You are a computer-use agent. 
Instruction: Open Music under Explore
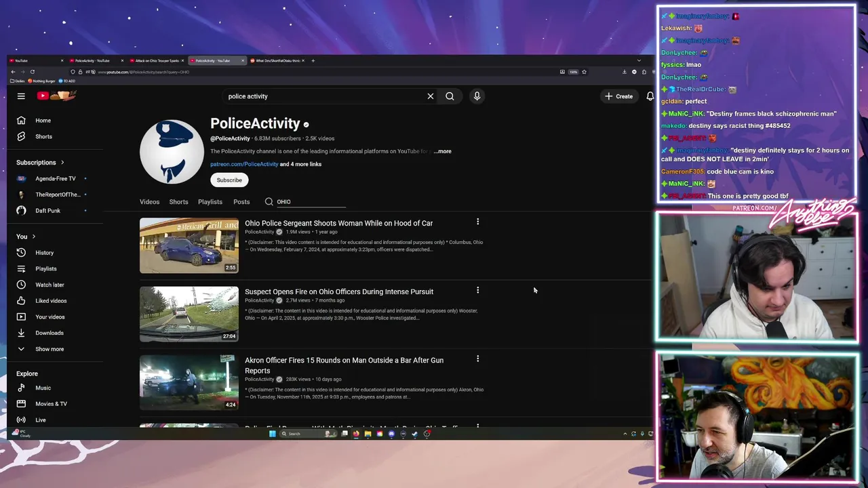click(43, 388)
